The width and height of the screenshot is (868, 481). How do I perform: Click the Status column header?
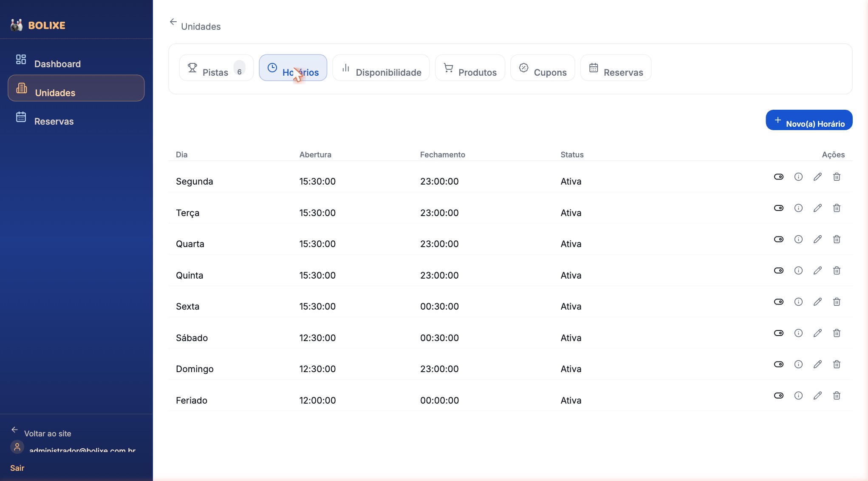[572, 154]
